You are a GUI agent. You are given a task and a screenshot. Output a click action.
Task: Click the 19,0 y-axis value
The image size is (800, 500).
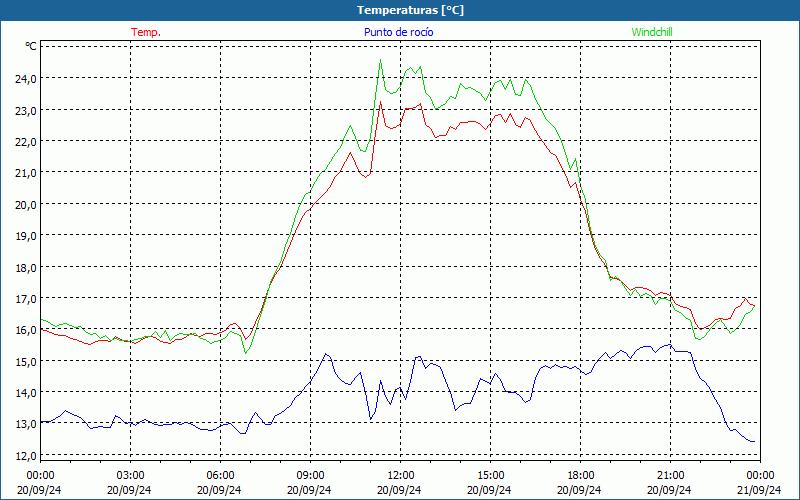click(x=27, y=236)
